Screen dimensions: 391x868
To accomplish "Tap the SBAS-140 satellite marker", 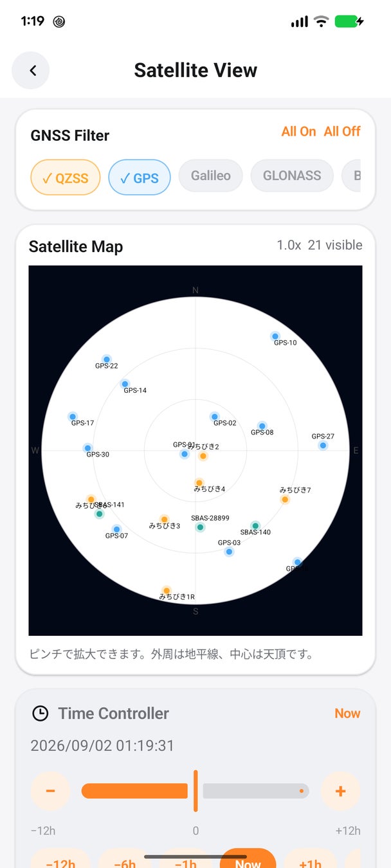I will click(x=255, y=526).
